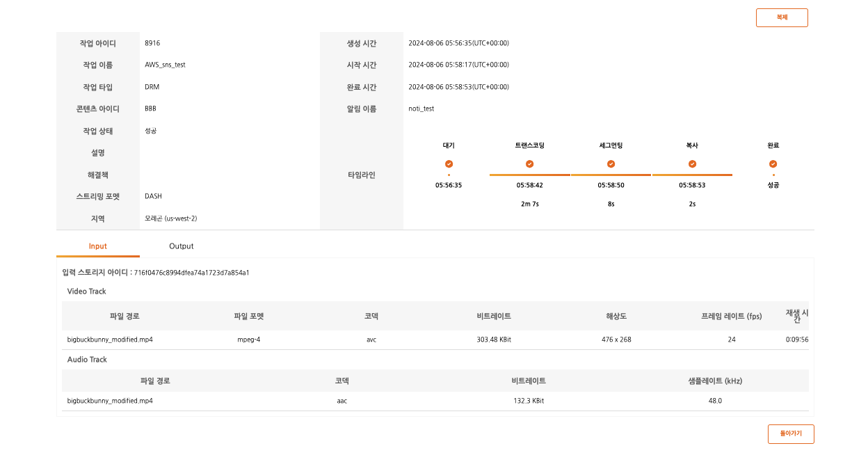Screen dimensions: 868x462
Task: Click the input storage ID value
Action: (191, 273)
